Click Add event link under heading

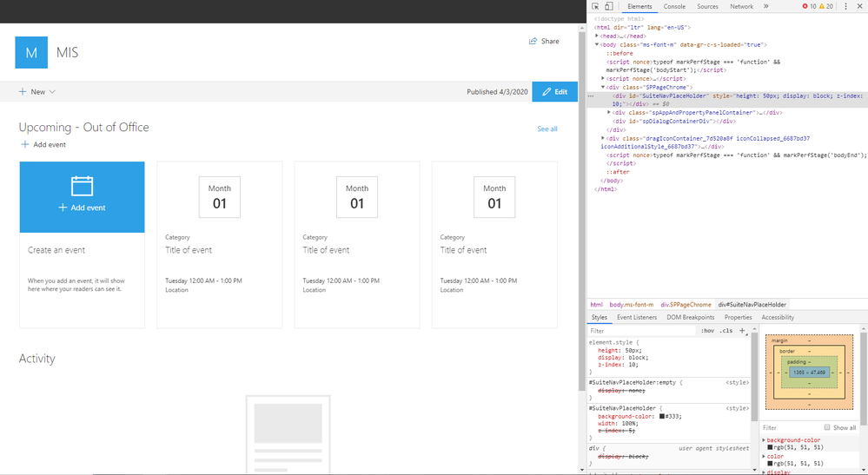[x=50, y=144]
